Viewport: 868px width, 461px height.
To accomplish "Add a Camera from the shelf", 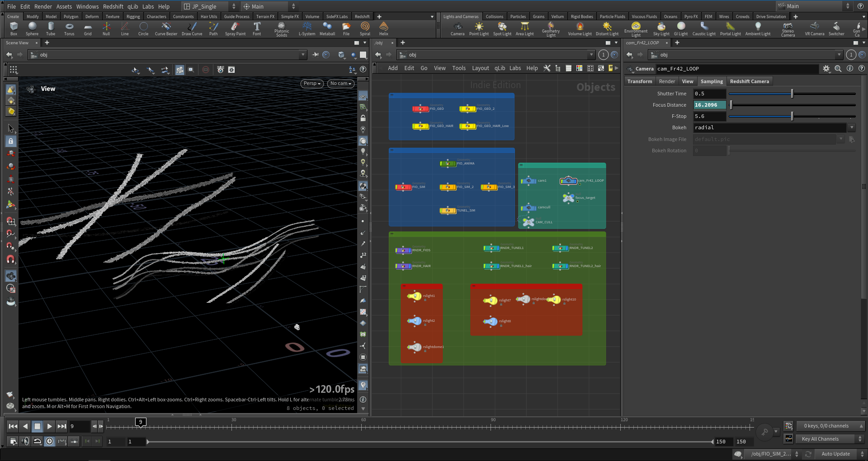I will click(x=458, y=29).
